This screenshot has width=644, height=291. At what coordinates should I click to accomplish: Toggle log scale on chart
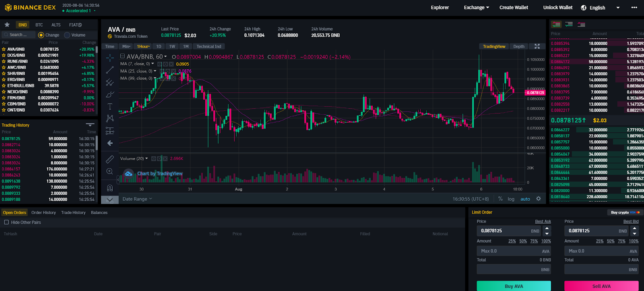coord(511,199)
